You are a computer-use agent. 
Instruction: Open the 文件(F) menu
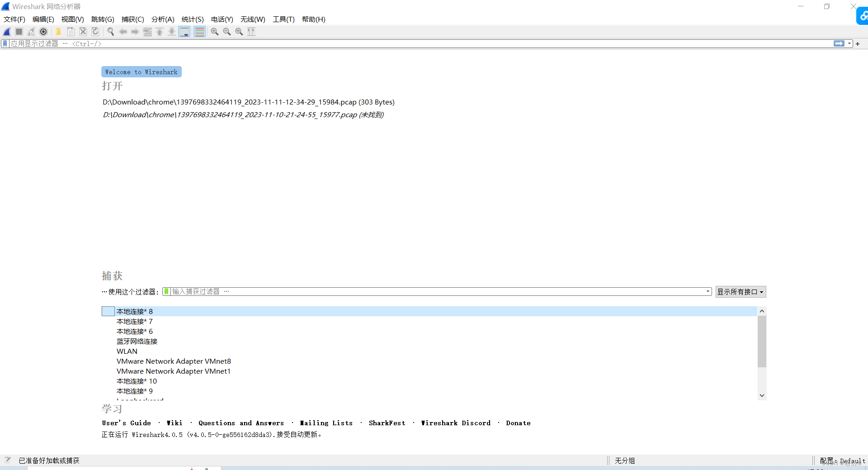click(14, 19)
